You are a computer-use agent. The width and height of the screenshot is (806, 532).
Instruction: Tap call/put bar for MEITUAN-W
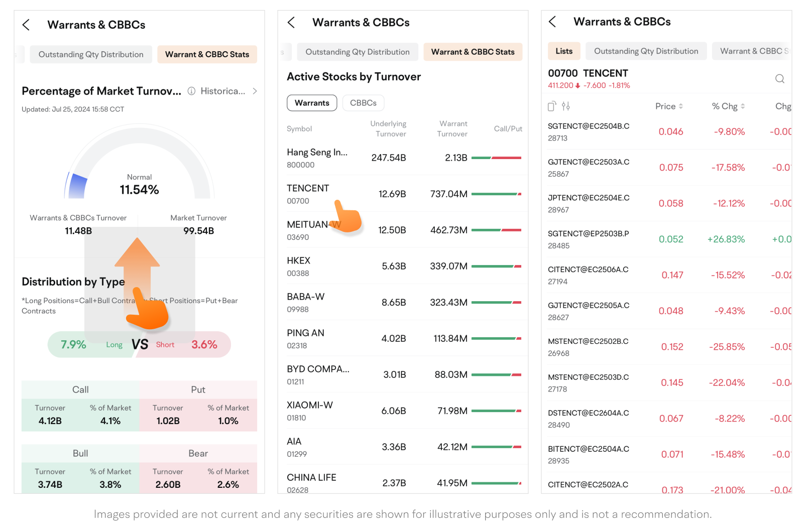497,230
